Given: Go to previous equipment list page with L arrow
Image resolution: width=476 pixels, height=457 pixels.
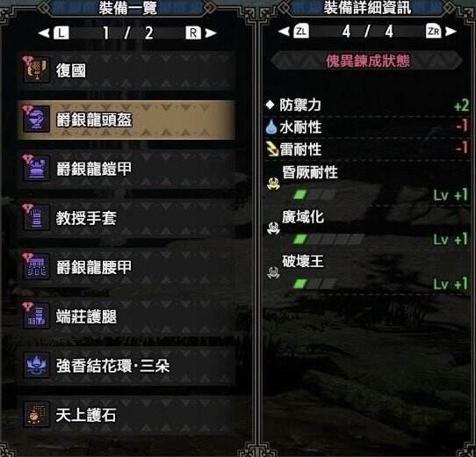Looking at the screenshot, I should point(54,33).
